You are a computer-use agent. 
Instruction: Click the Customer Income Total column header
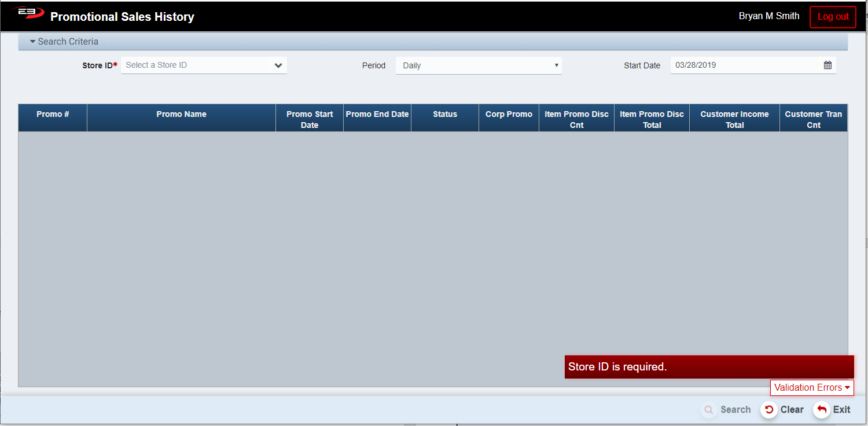point(734,119)
